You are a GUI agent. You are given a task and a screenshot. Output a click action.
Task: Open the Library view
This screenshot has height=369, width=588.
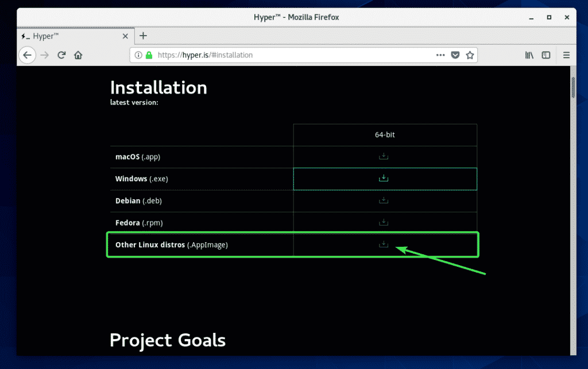pyautogui.click(x=529, y=56)
